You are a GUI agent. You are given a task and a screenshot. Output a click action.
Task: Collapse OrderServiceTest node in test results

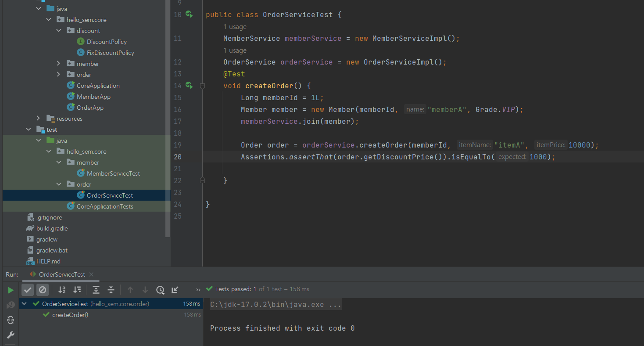(24, 304)
